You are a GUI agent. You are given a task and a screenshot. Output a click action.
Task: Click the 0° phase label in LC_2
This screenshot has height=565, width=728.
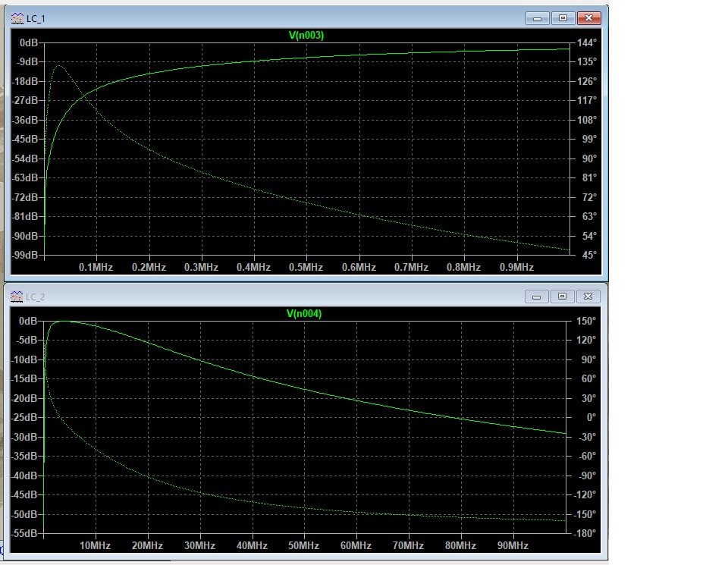(591, 417)
